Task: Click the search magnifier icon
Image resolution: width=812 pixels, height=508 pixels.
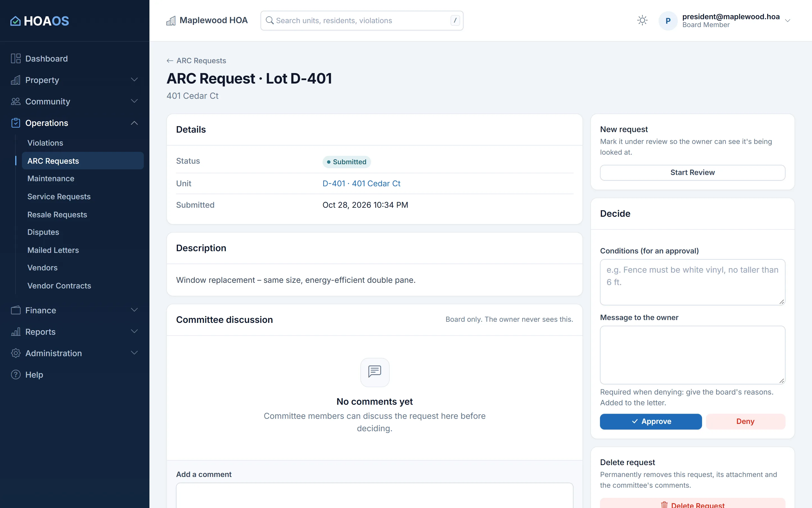Action: [270, 21]
